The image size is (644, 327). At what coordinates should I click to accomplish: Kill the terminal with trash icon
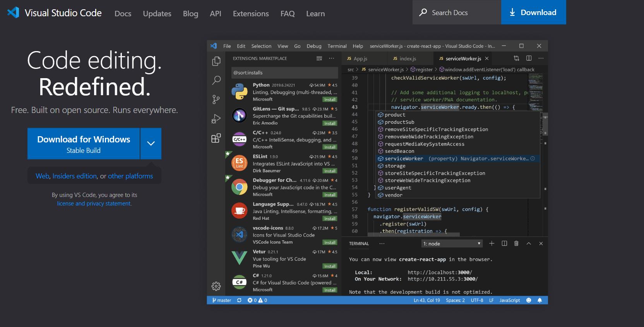(x=516, y=243)
